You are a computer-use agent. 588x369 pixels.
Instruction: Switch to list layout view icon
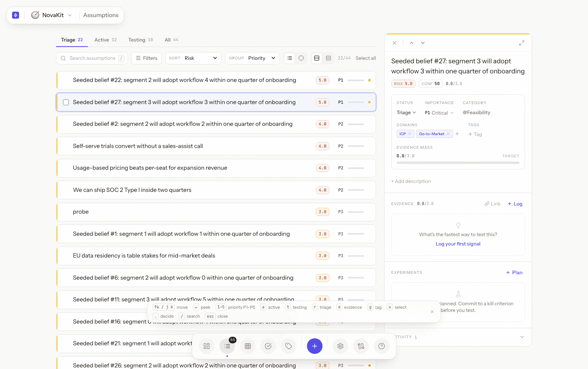point(289,58)
